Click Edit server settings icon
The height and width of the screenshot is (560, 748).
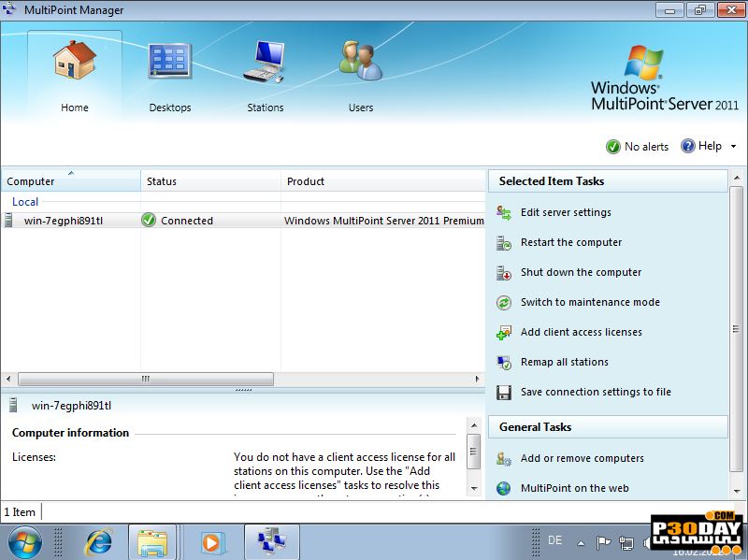(x=504, y=213)
